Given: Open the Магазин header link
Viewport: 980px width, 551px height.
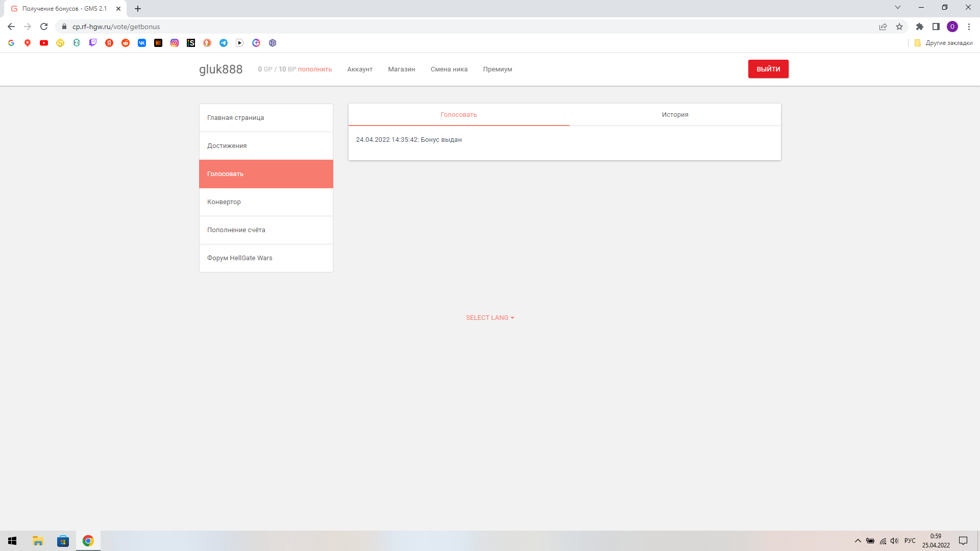Looking at the screenshot, I should [401, 69].
